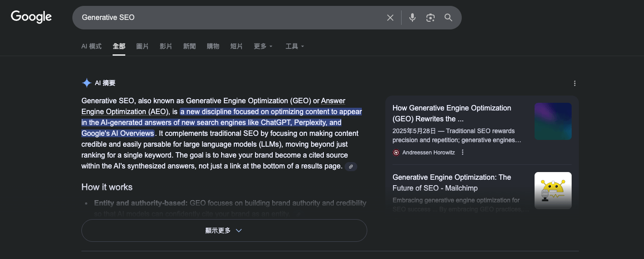Click the Mailchimp article thumbnail
The height and width of the screenshot is (259, 644).
pyautogui.click(x=553, y=191)
